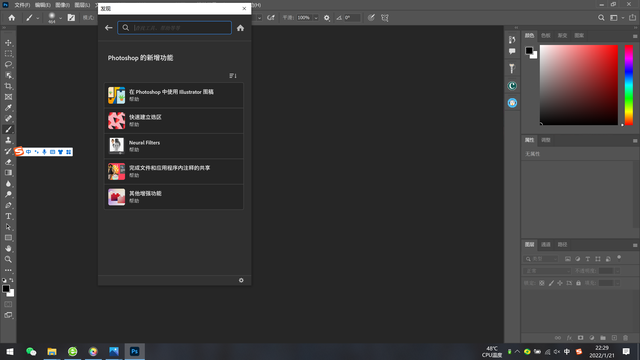Select the Eraser tool
Screen dimensions: 640x360
pyautogui.click(x=8, y=162)
